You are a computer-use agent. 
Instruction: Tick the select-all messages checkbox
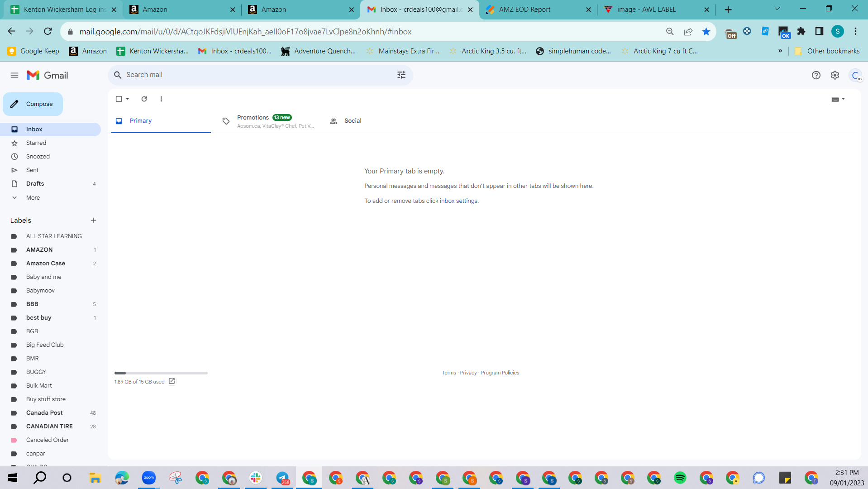(x=119, y=99)
